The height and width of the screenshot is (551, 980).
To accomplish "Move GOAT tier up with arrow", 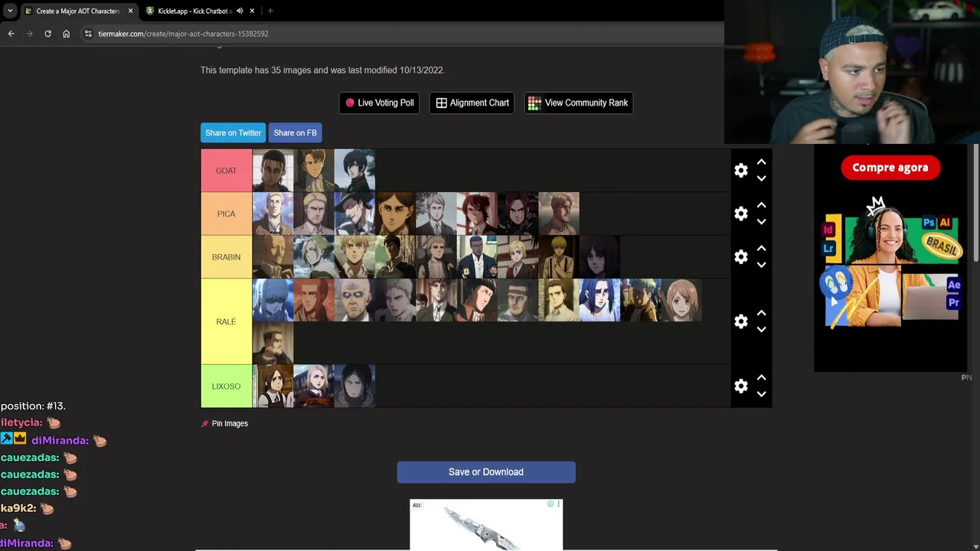I will pos(761,162).
